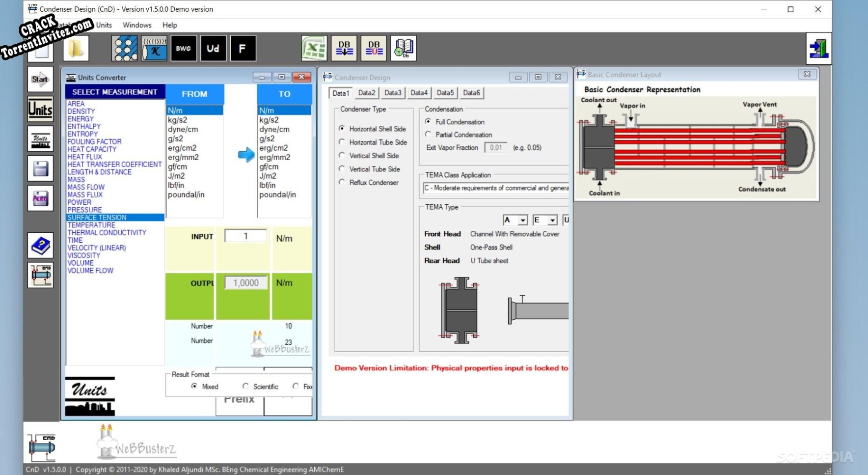Select SURFACE TENSION in the measurement list
This screenshot has width=868, height=475.
97,217
